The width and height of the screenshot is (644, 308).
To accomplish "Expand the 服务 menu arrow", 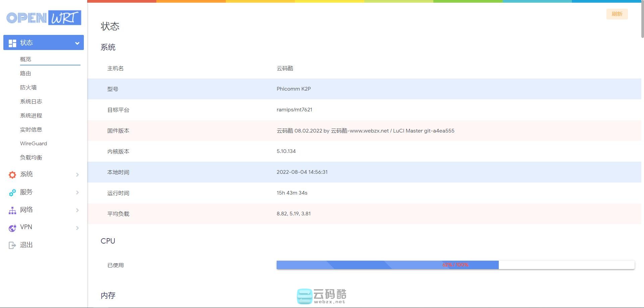I will pyautogui.click(x=77, y=193).
